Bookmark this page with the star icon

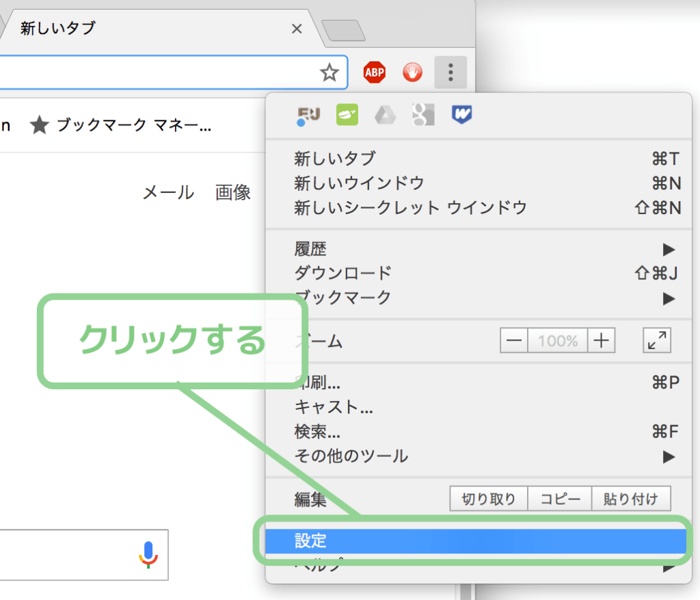(x=329, y=73)
